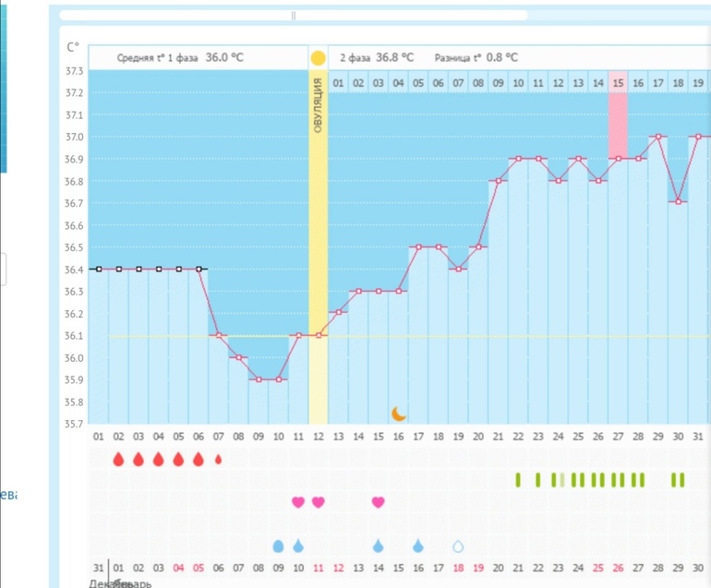Screen dimensions: 711x588
Task: Click the first green bar under cycle day 22
Action: click(518, 479)
